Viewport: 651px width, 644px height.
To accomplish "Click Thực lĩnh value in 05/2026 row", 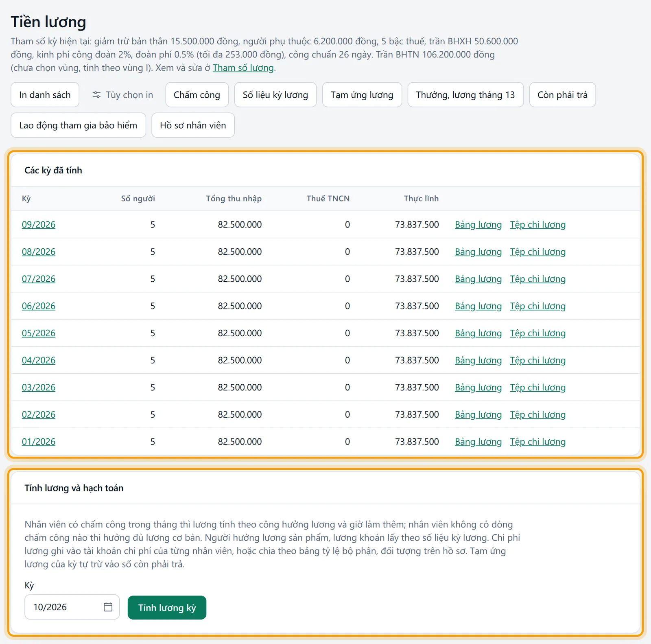I will 417,333.
